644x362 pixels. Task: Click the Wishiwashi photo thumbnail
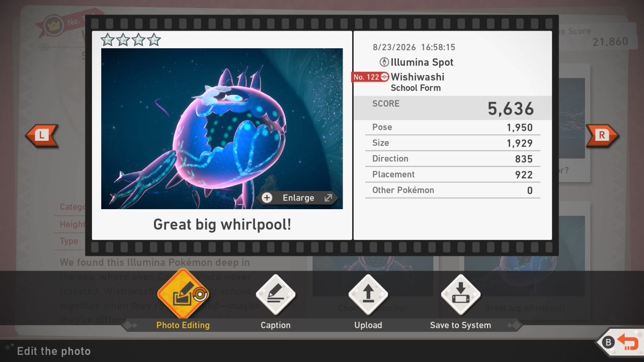[222, 129]
